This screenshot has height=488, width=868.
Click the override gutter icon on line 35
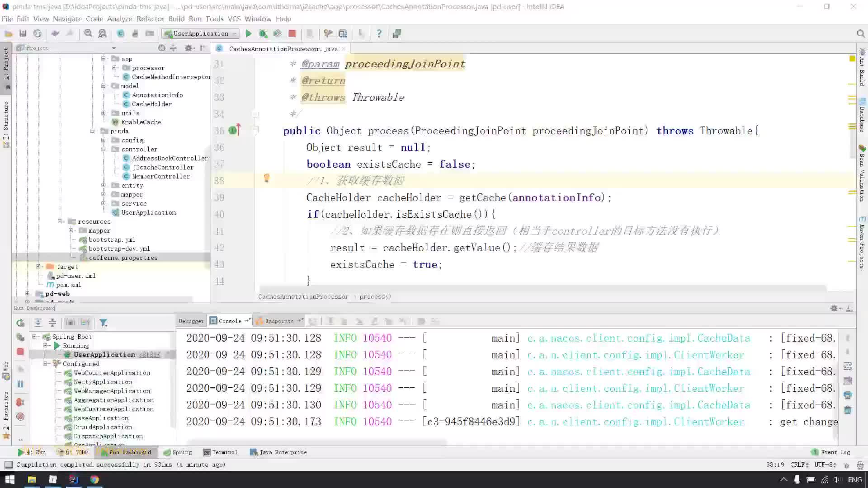(x=234, y=130)
